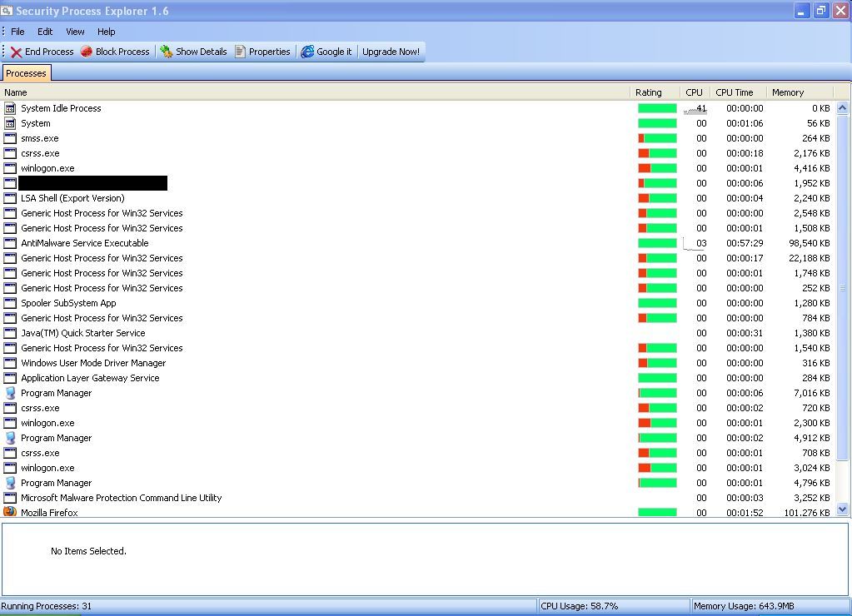This screenshot has width=852, height=616.
Task: Click the vertical scrollbar thumb
Action: pyautogui.click(x=842, y=287)
